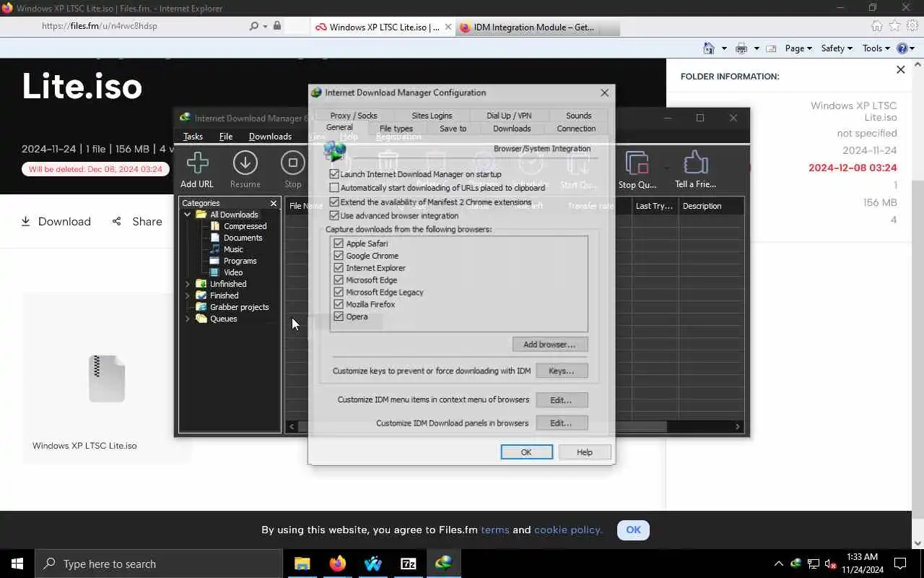Open the IE Page dropdown menu
924x578 pixels.
tap(798, 48)
